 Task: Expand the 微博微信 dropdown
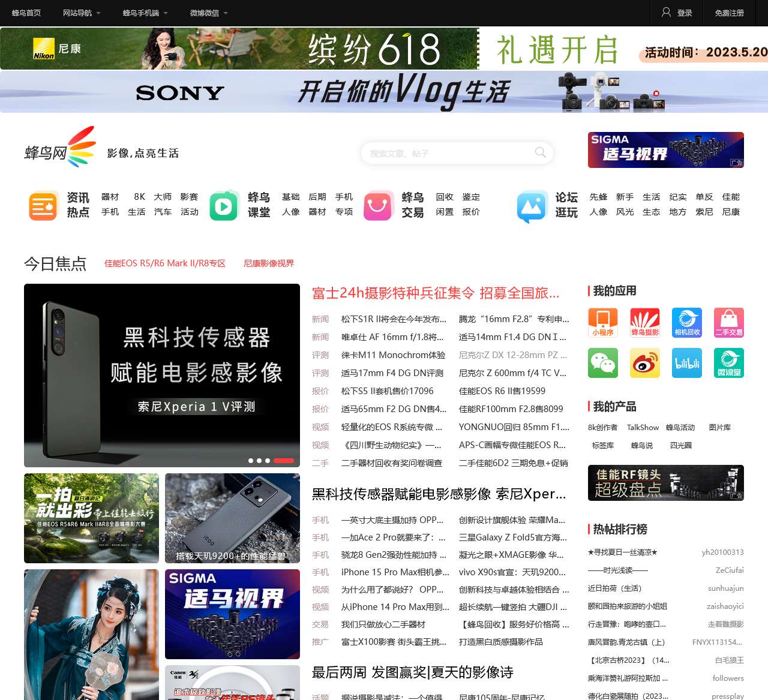[209, 13]
